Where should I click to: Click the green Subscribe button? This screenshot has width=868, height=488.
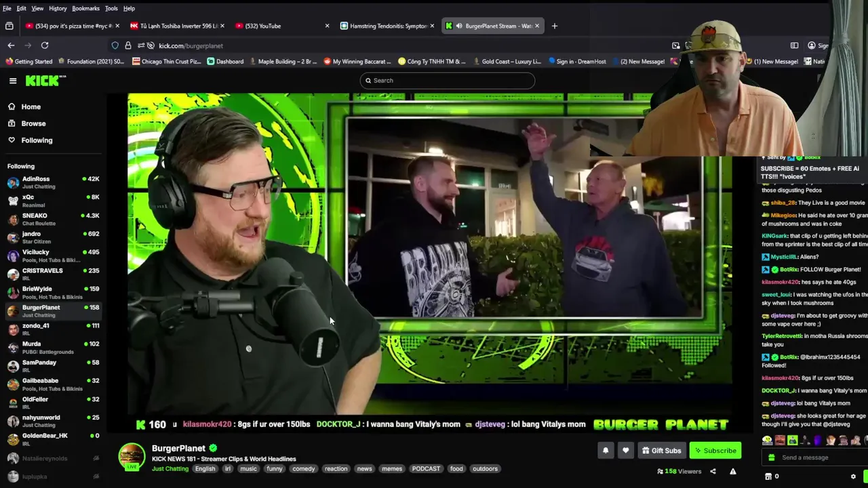click(x=715, y=450)
